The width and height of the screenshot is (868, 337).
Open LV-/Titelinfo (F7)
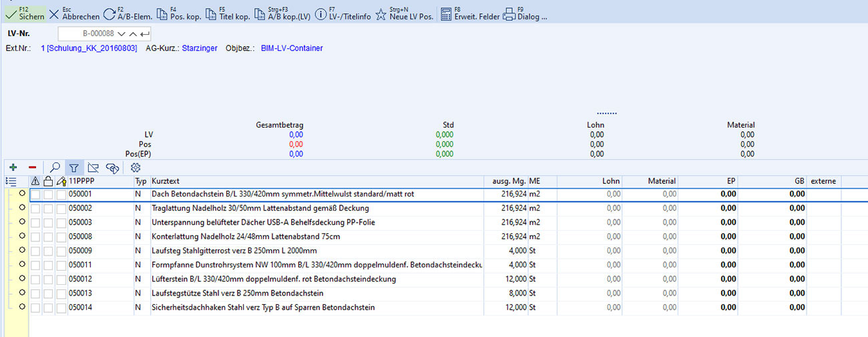[343, 14]
